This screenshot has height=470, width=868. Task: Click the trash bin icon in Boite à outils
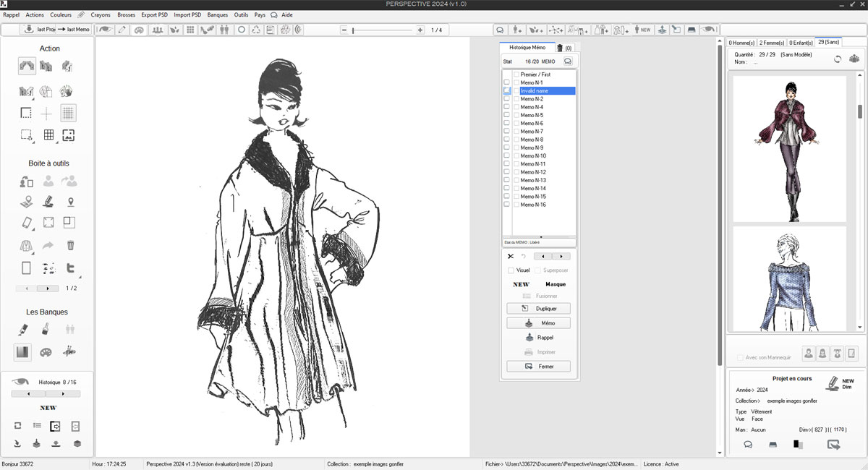coord(70,245)
